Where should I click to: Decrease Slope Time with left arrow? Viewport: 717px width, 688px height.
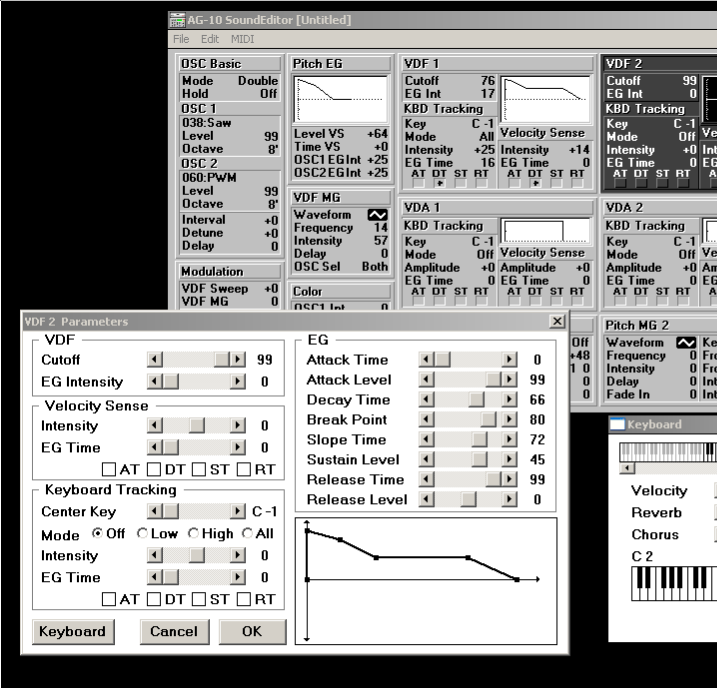coord(427,439)
